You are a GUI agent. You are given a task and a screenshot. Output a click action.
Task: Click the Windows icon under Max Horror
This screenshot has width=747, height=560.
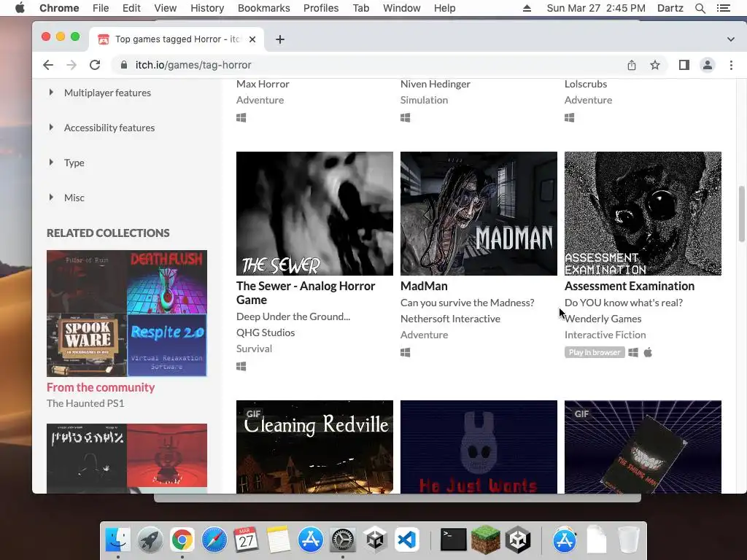coord(241,117)
